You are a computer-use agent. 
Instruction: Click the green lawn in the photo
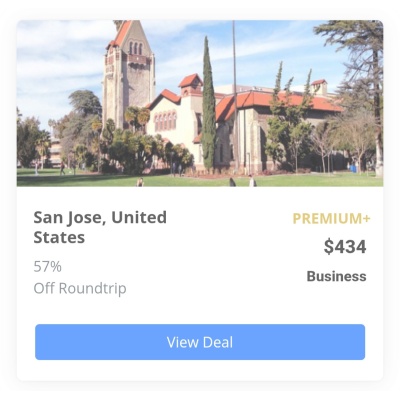[x=200, y=180]
